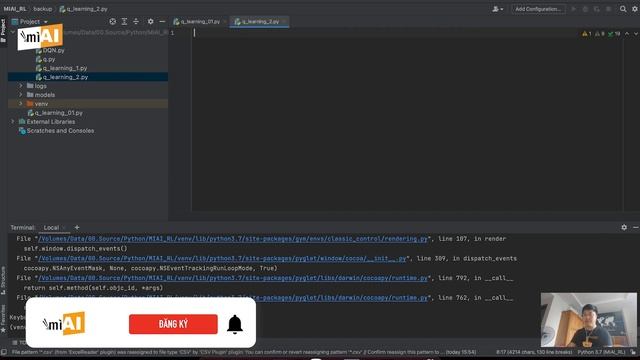The width and height of the screenshot is (640, 360).
Task: Click lock icon in status bar
Action: (x=633, y=352)
